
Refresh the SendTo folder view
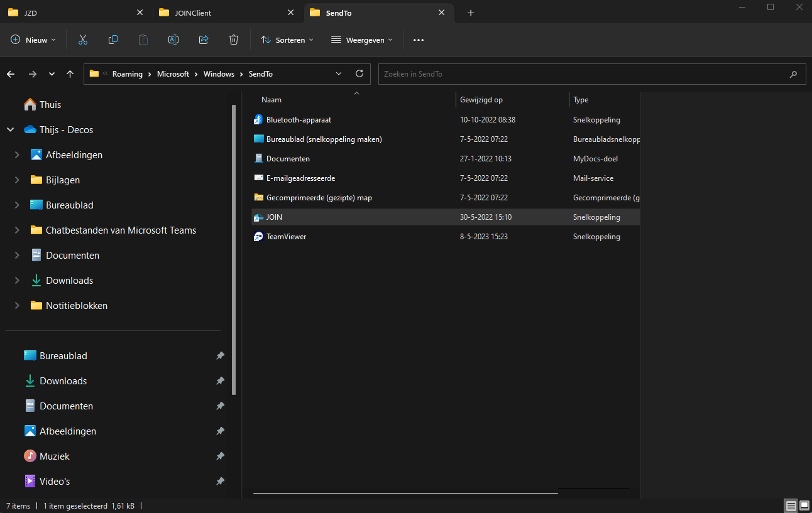click(359, 73)
